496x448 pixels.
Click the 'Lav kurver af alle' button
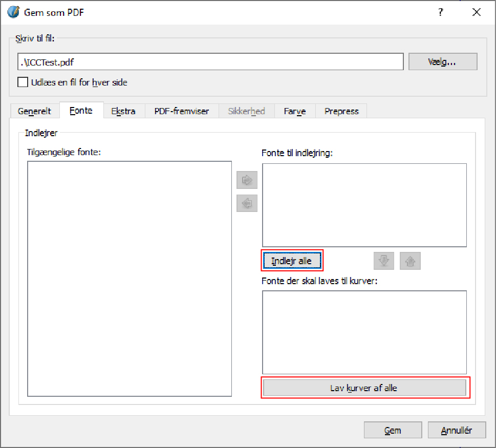[364, 388]
